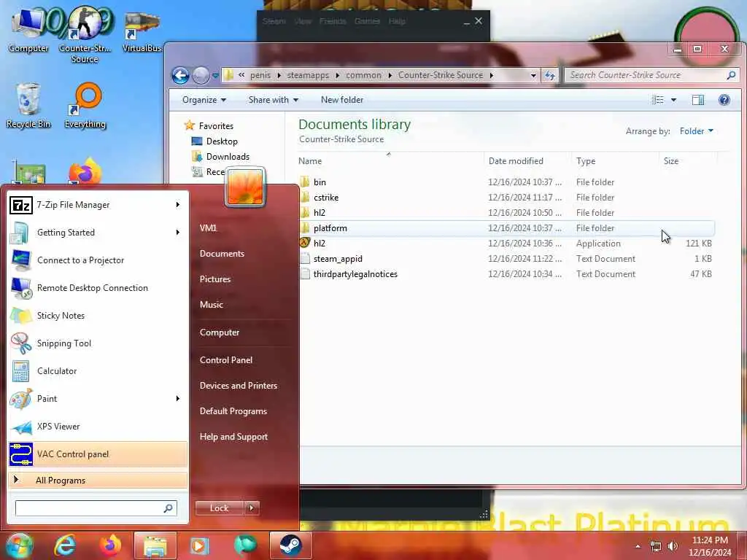The height and width of the screenshot is (560, 747).
Task: Select the Everything desktop shortcut
Action: point(85,106)
